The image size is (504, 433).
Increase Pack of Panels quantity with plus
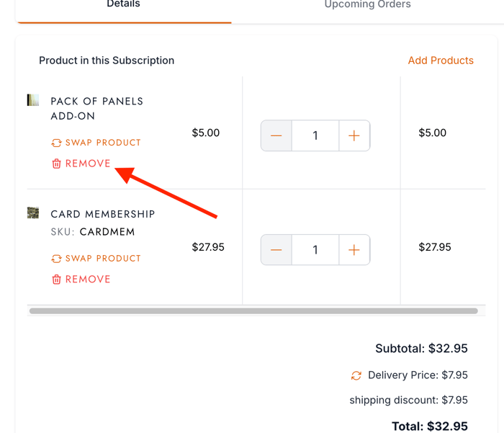pos(354,135)
